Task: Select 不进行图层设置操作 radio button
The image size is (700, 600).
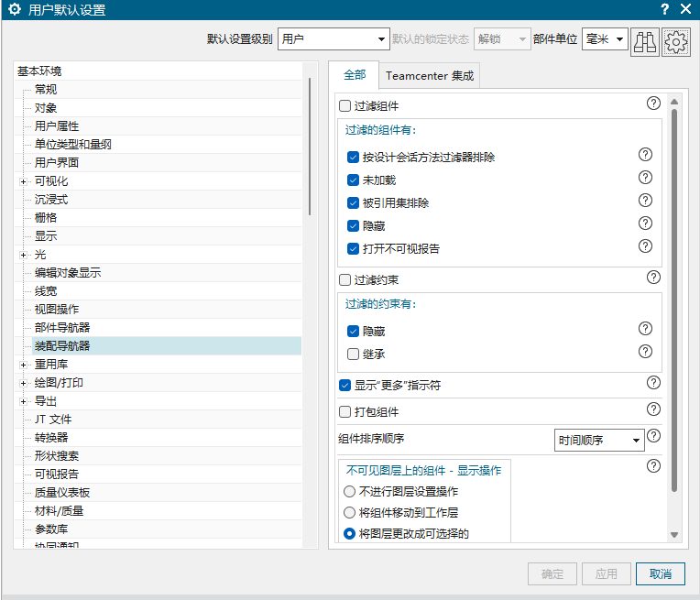Action: 349,492
